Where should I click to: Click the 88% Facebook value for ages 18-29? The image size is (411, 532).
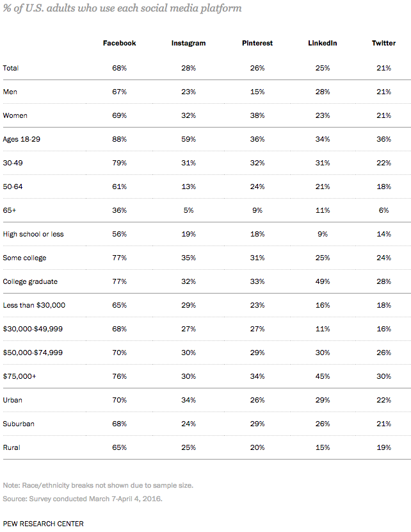(119, 139)
